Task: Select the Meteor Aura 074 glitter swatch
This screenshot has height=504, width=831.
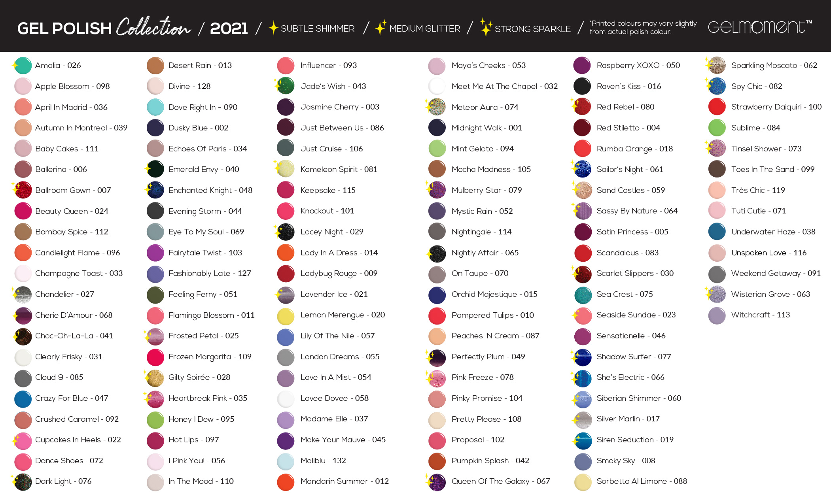Action: click(437, 107)
